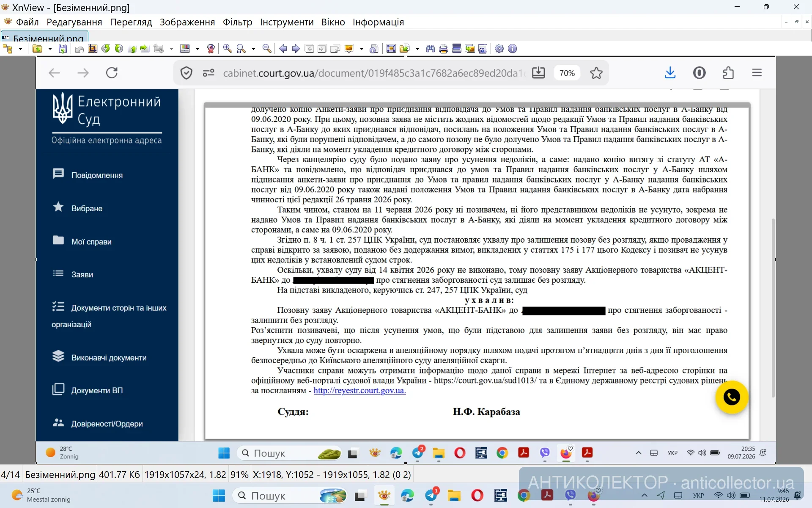Image resolution: width=812 pixels, height=508 pixels.
Task: Open the Інформація menu
Action: 379,22
